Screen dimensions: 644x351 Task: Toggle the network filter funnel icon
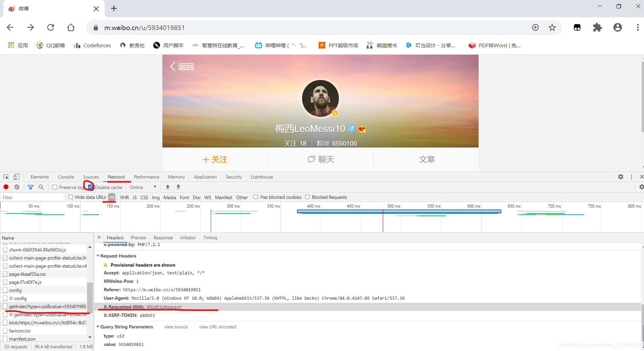pyautogui.click(x=30, y=187)
